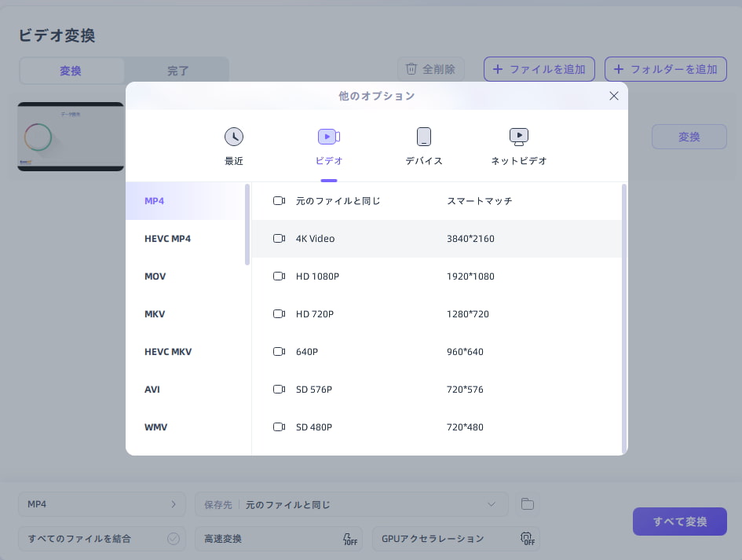Click the すべて変換 button
Screen dimensions: 742x560
point(679,522)
